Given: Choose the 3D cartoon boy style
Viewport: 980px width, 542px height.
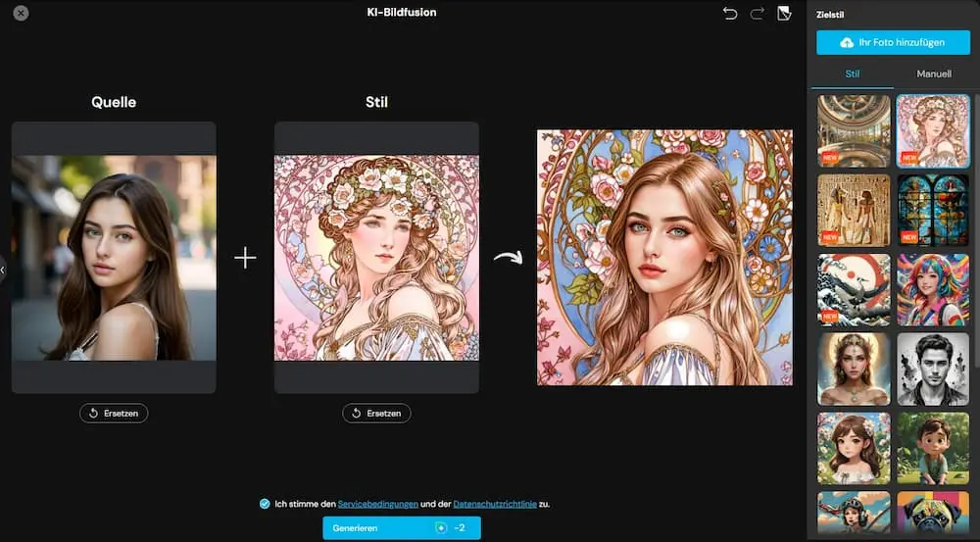Looking at the screenshot, I should pos(933,448).
